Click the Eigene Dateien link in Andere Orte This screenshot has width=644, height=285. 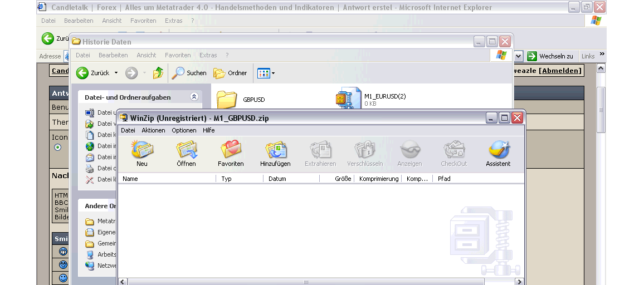click(x=101, y=232)
